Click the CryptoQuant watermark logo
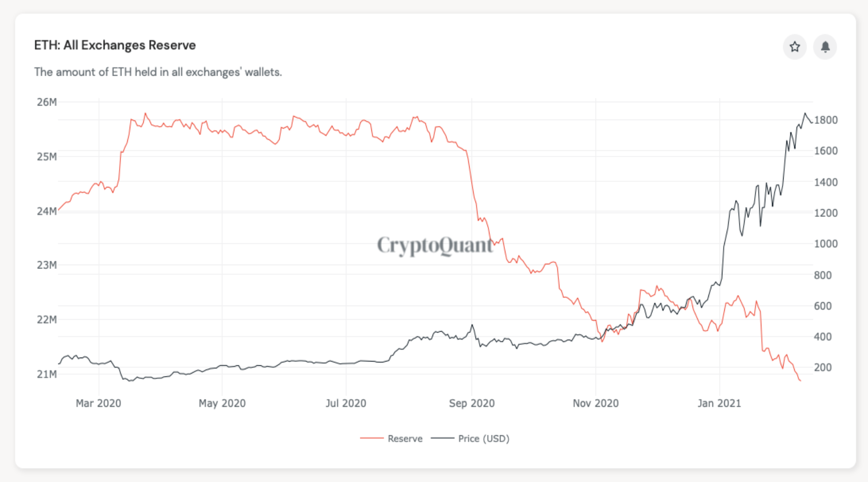 (x=435, y=245)
